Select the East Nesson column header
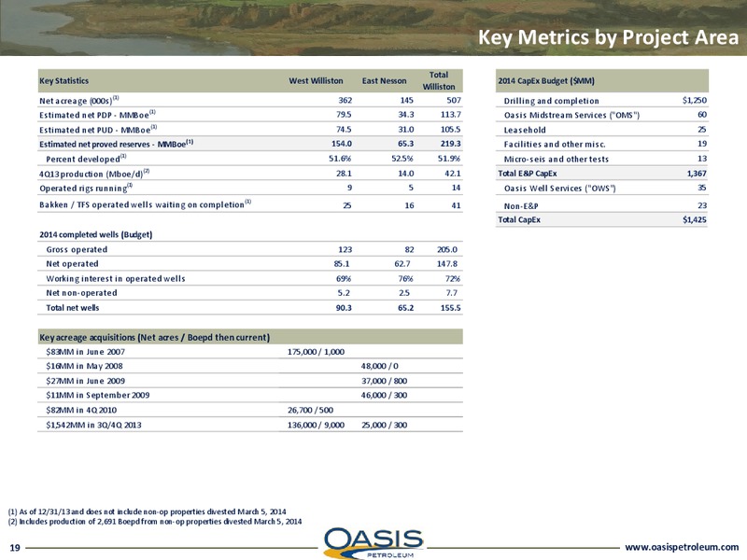747x560 pixels. coord(384,80)
